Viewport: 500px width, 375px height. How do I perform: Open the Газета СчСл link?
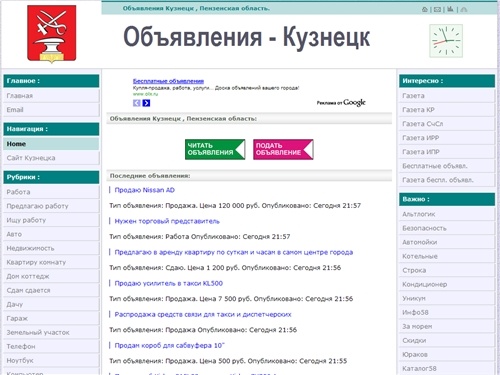pyautogui.click(x=447, y=124)
